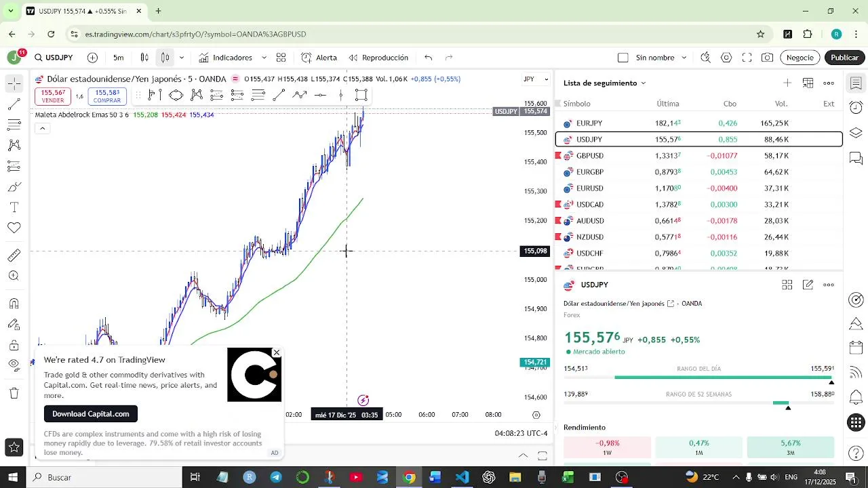Open watchlist advanced view table icon

808,83
